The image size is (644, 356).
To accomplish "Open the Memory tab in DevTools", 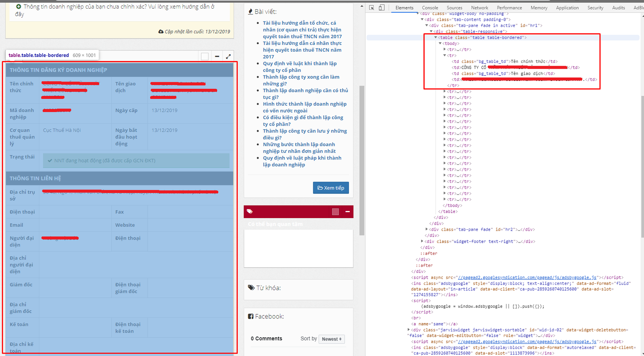I will [539, 8].
